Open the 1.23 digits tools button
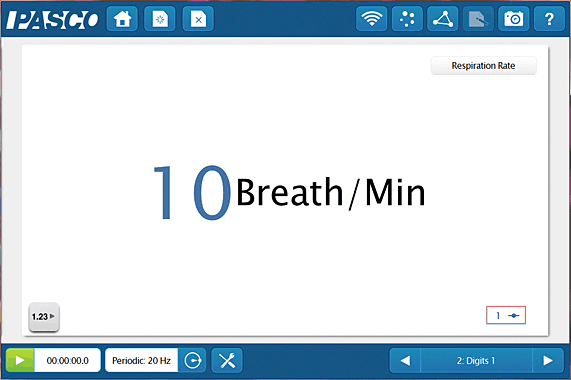 44,317
